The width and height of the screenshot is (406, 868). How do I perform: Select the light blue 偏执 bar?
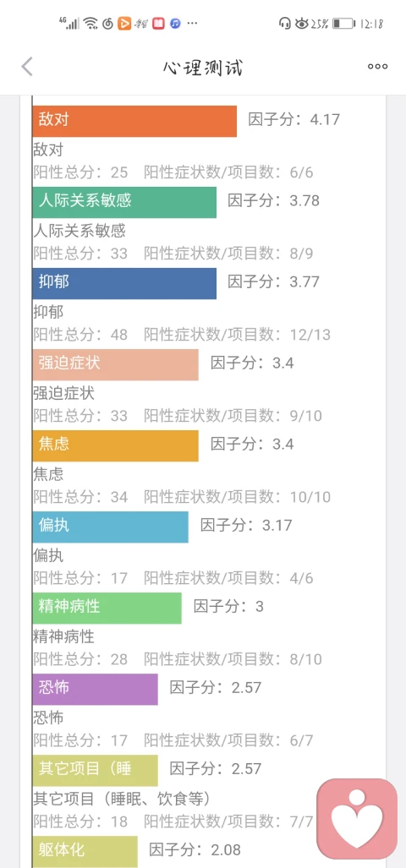point(110,527)
